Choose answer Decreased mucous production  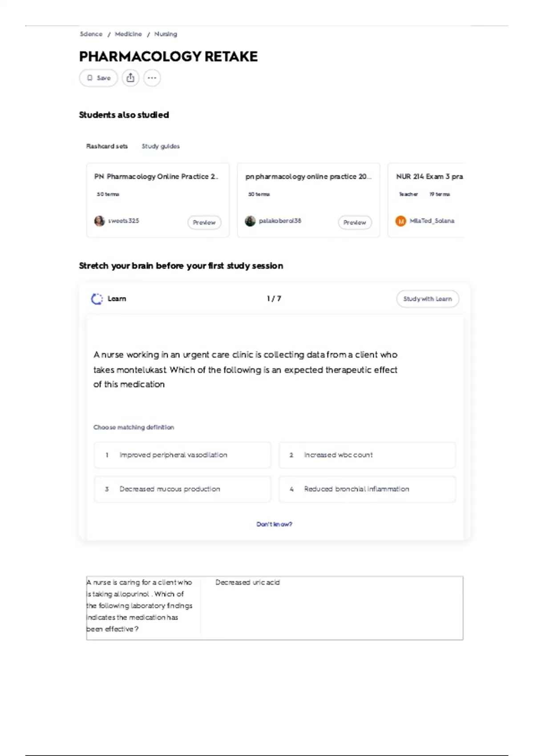[x=182, y=489]
